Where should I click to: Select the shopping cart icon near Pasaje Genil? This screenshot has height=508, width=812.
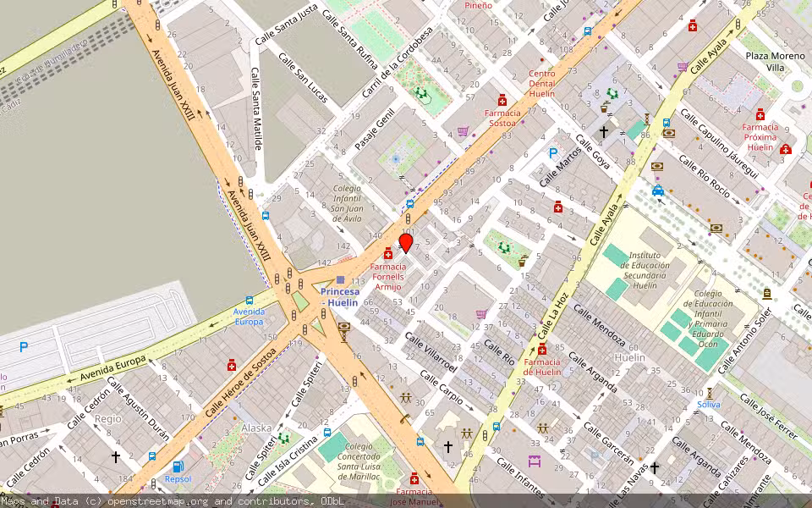click(463, 131)
